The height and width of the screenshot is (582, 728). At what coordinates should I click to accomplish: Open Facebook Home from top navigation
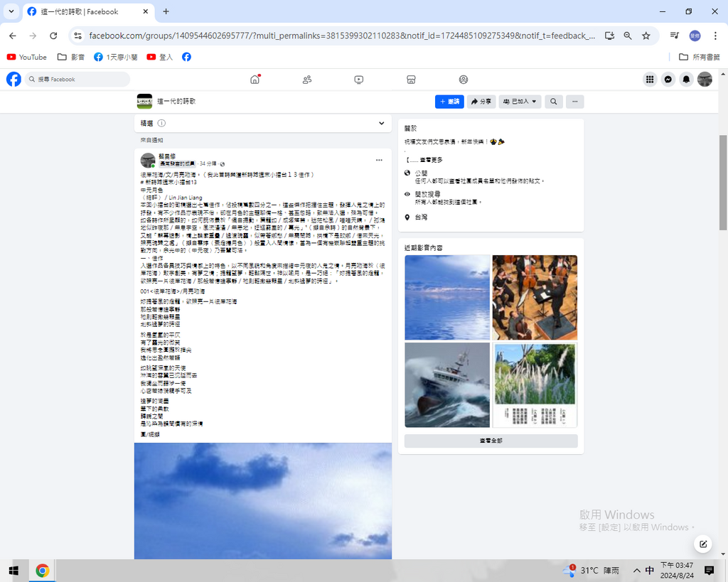(255, 80)
